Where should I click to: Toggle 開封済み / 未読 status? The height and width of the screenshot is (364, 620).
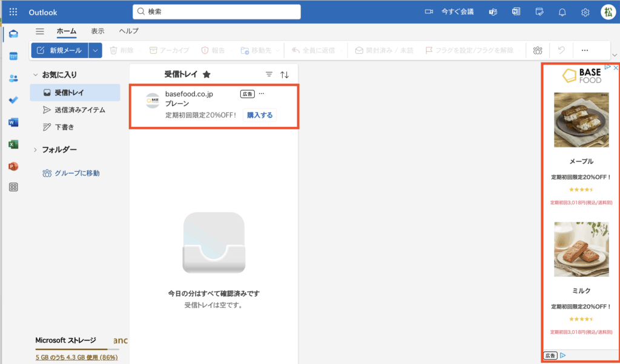pyautogui.click(x=384, y=51)
